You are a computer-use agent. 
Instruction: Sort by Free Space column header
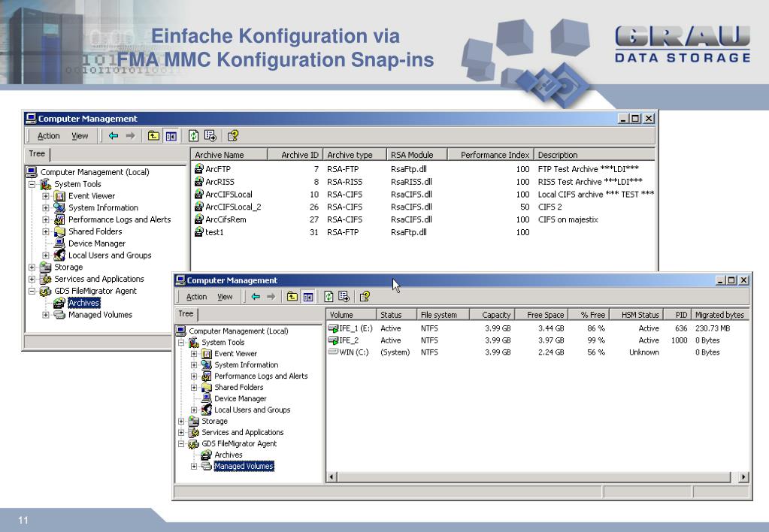coord(541,315)
